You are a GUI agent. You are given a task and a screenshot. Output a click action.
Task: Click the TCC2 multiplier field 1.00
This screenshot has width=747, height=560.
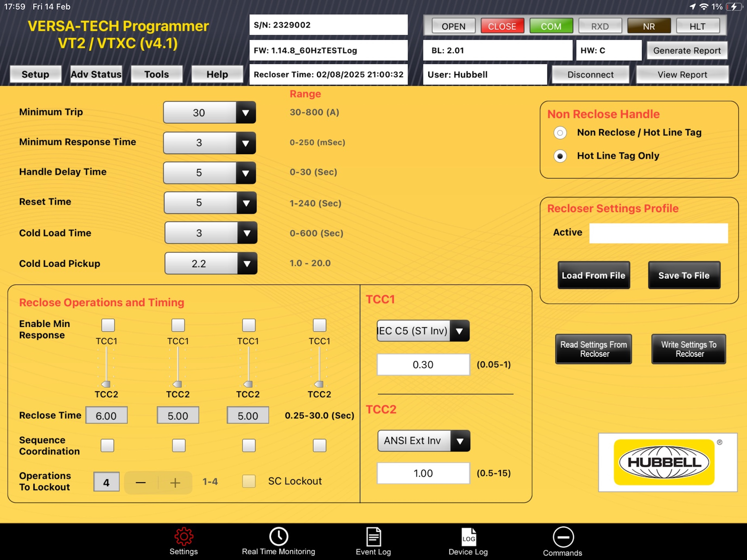point(423,473)
